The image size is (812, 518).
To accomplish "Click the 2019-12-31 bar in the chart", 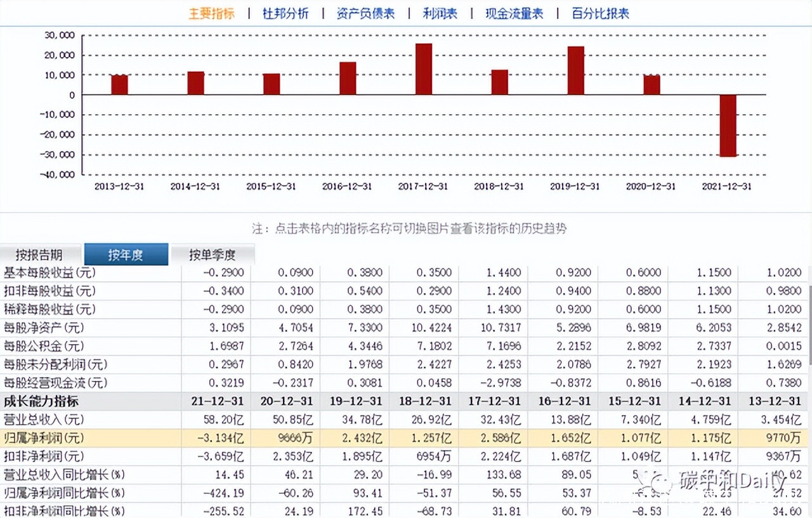I will 575,70.
